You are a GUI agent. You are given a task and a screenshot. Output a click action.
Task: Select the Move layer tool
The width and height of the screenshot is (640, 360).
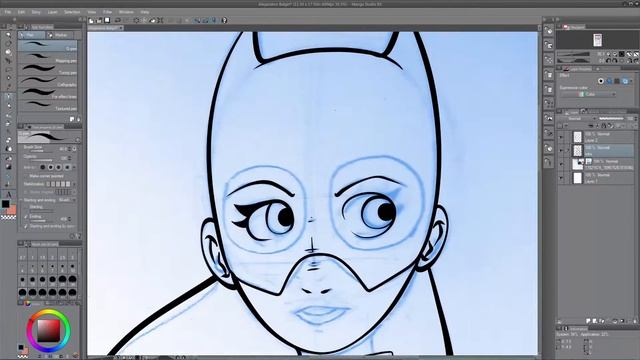click(8, 60)
